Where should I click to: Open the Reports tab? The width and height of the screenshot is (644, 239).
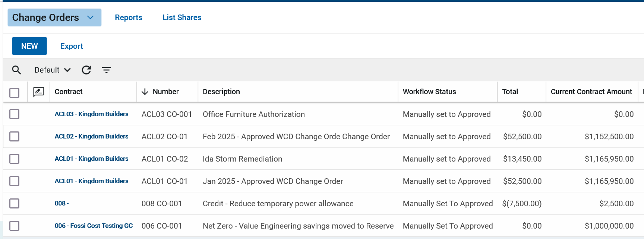click(129, 17)
